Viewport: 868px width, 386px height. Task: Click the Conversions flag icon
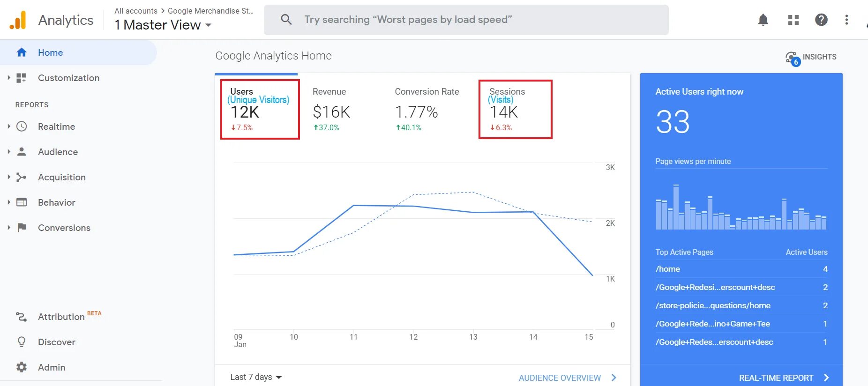[x=22, y=228]
